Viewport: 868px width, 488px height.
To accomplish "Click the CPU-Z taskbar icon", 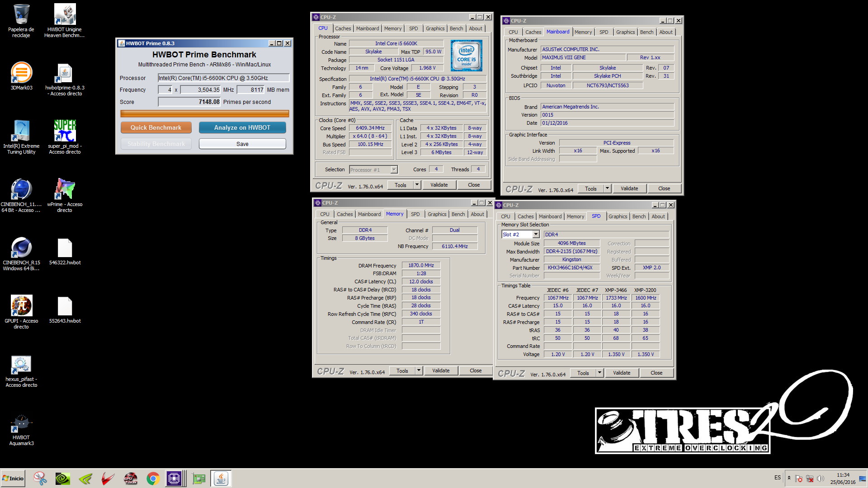I will pyautogui.click(x=174, y=479).
